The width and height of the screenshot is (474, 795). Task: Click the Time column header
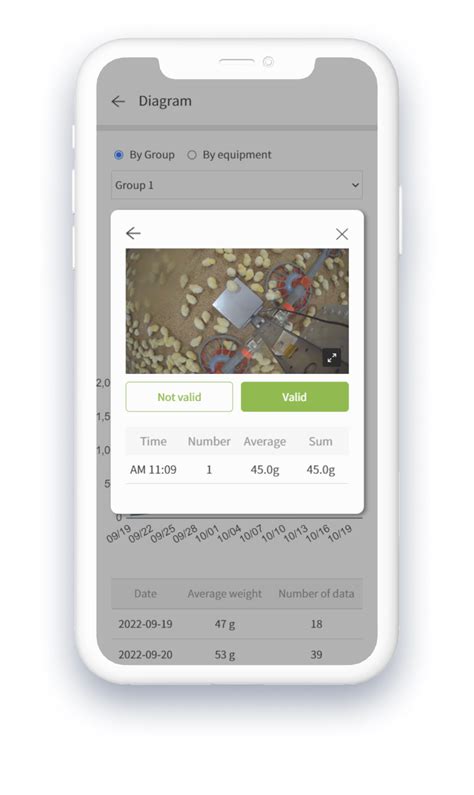pyautogui.click(x=153, y=442)
